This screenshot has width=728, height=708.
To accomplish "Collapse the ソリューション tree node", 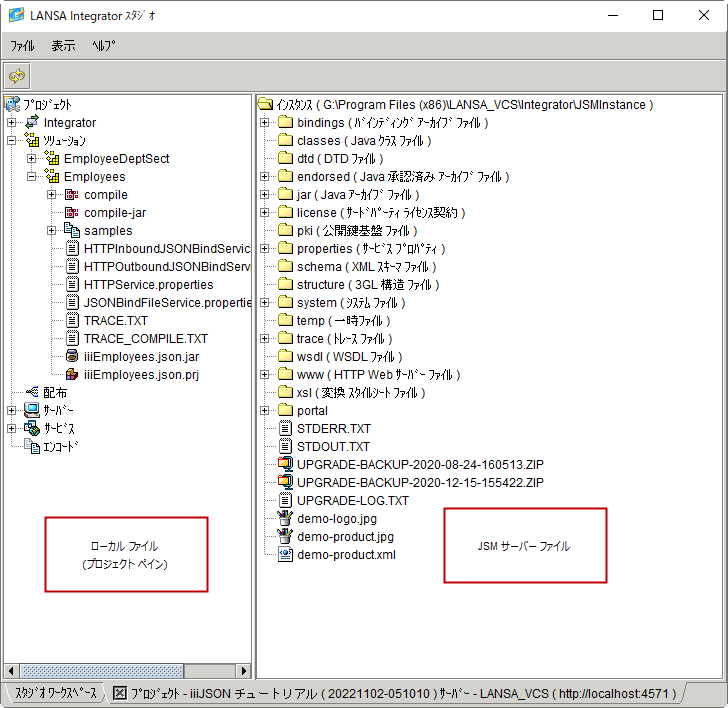I will pos(12,140).
